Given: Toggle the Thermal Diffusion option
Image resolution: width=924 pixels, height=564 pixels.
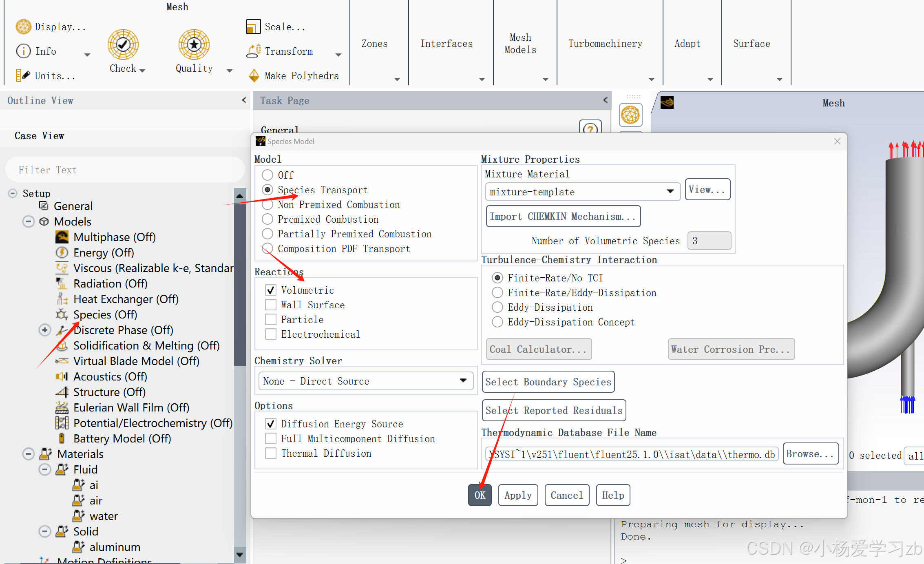Looking at the screenshot, I should [x=271, y=453].
